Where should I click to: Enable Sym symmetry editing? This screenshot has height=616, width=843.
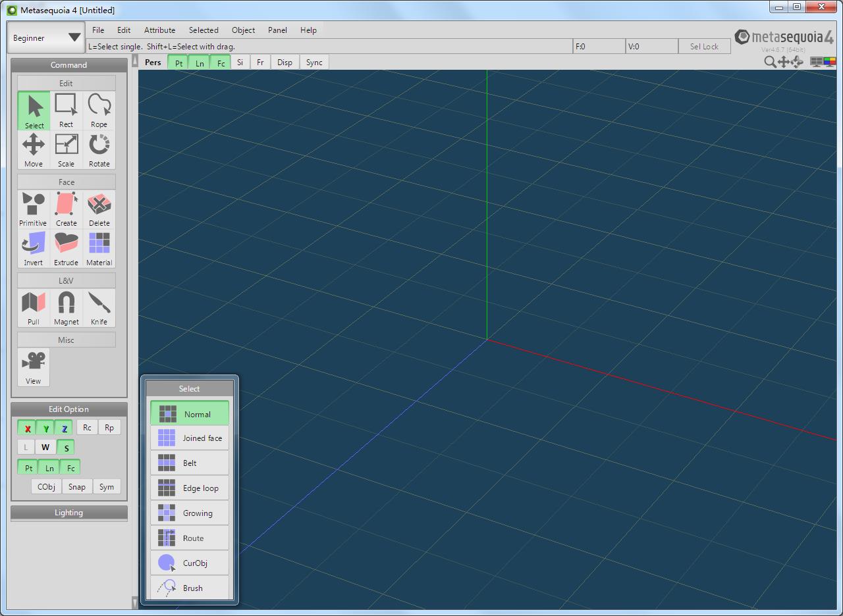point(107,487)
